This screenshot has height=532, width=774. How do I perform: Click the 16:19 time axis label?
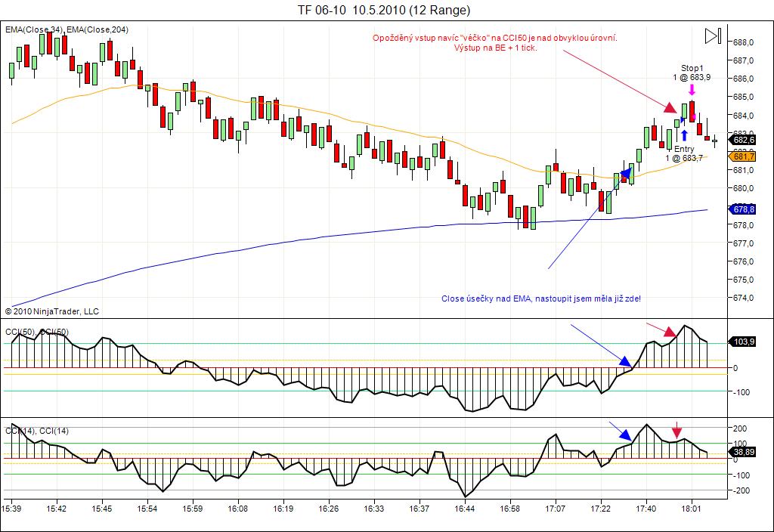coord(283,509)
